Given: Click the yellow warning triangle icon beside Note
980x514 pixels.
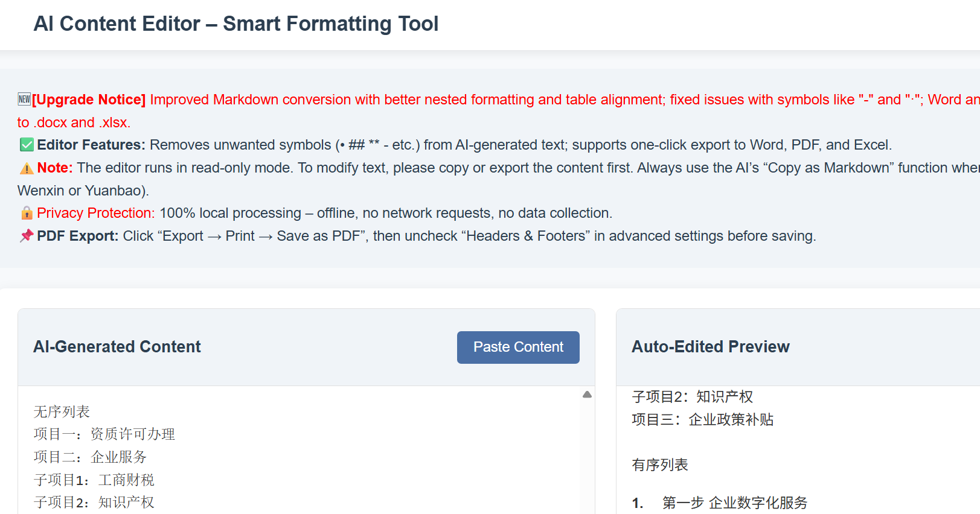Looking at the screenshot, I should (x=27, y=168).
